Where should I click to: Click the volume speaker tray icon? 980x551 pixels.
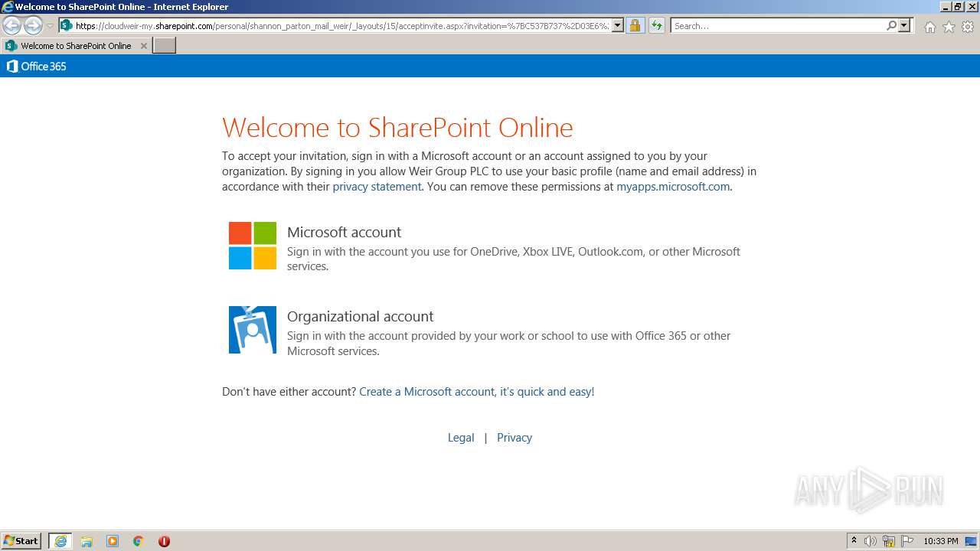tap(871, 541)
